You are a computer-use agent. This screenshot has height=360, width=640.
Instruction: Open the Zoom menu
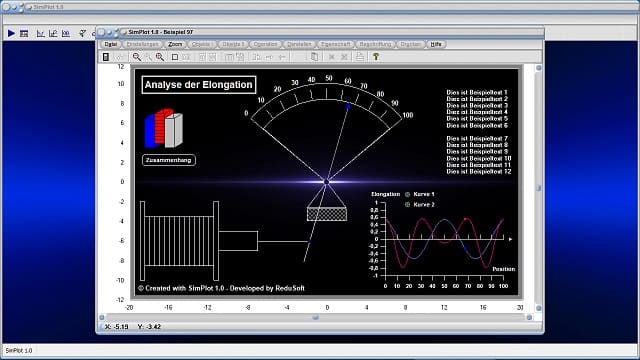(175, 44)
